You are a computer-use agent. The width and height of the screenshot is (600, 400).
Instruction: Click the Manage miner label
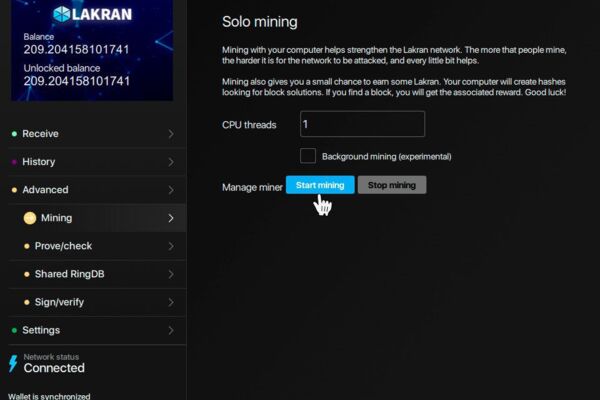click(x=252, y=187)
